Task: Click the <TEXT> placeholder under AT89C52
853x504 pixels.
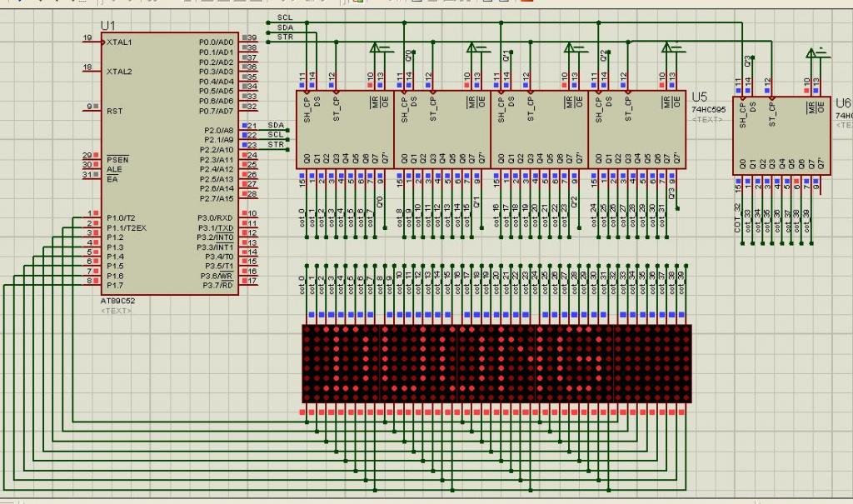Action: (x=116, y=310)
